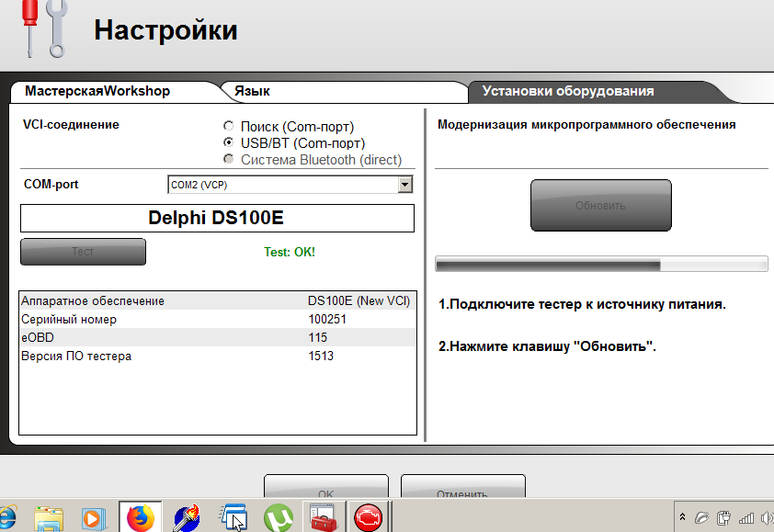The height and width of the screenshot is (532, 774).
Task: Click the eOBD value 115
Action: (317, 337)
